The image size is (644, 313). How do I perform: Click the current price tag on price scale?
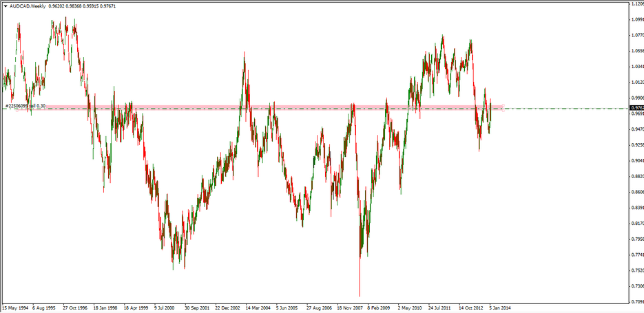click(x=637, y=108)
